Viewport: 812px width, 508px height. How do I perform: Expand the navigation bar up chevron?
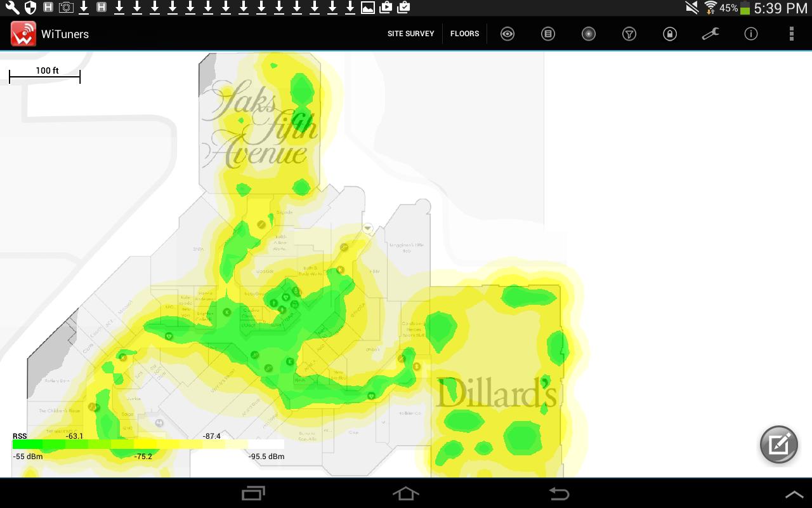point(794,495)
